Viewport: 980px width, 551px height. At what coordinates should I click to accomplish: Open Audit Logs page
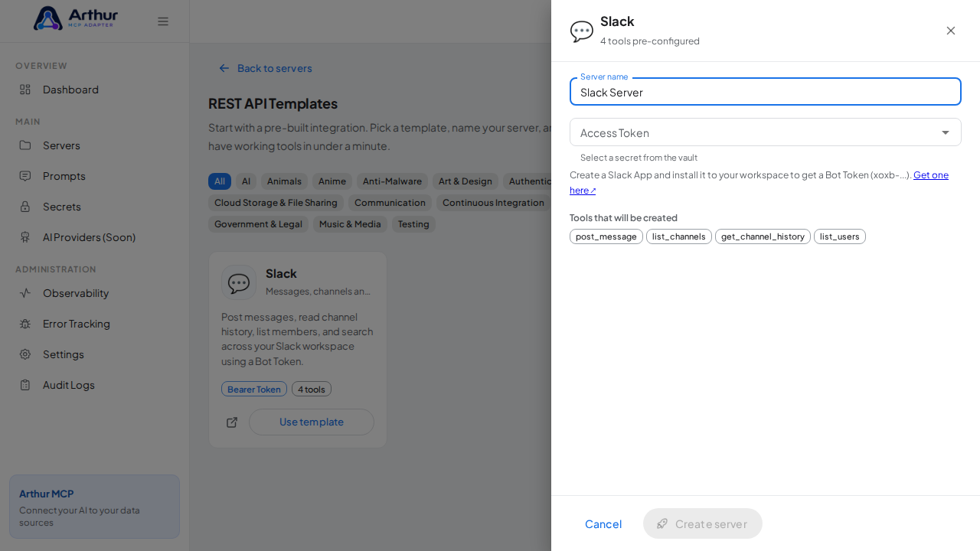click(94, 385)
